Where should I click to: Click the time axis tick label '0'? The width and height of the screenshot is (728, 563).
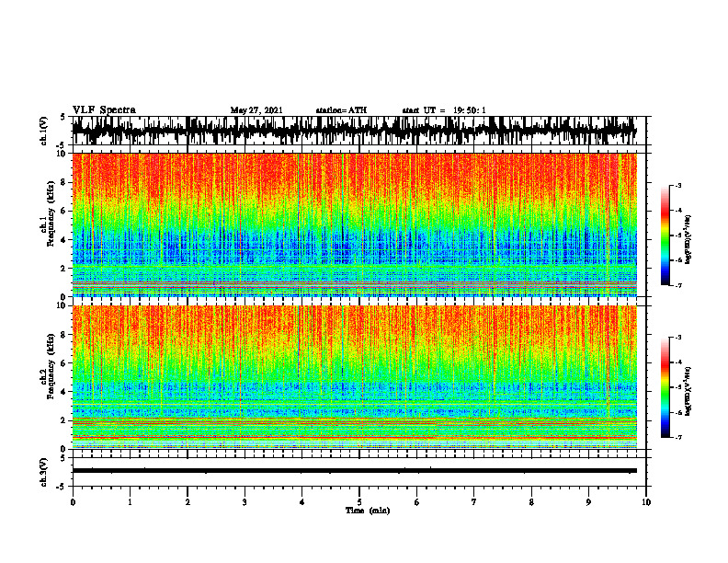point(73,502)
